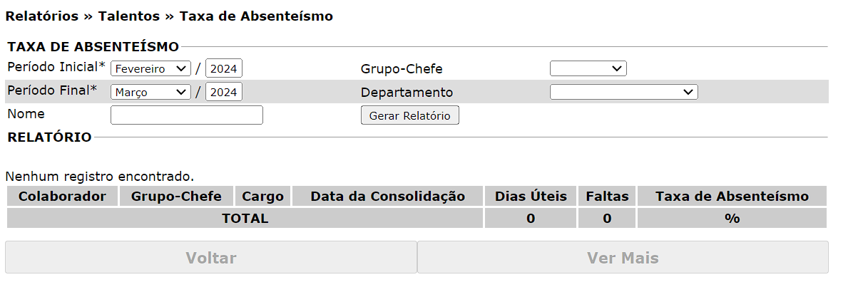Image resolution: width=868 pixels, height=287 pixels.
Task: Click the Taxa de Absenteísmo breadcrumb title
Action: [x=256, y=16]
